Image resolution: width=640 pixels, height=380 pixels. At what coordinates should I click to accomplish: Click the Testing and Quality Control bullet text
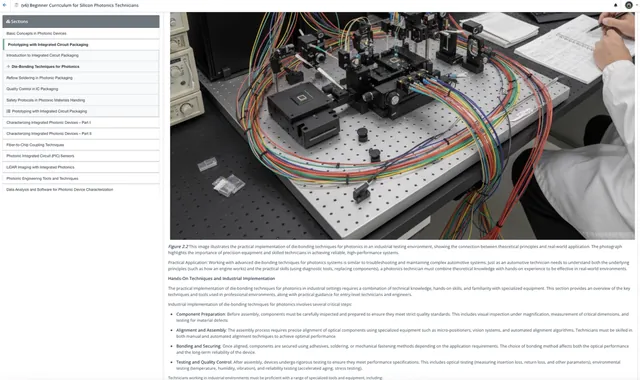[398, 365]
